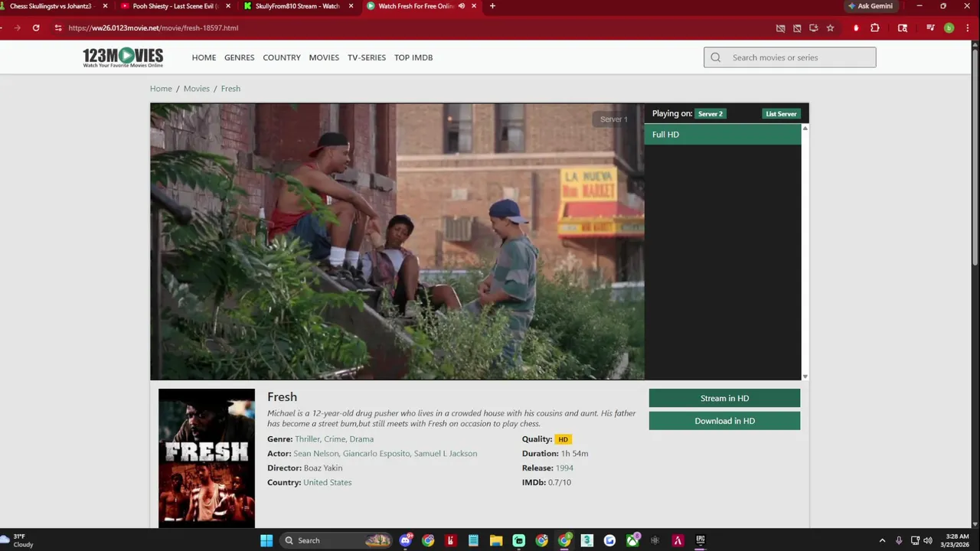The image size is (980, 551).
Task: Switch to the Pooh Shiesty YouTube tab
Action: (x=175, y=6)
